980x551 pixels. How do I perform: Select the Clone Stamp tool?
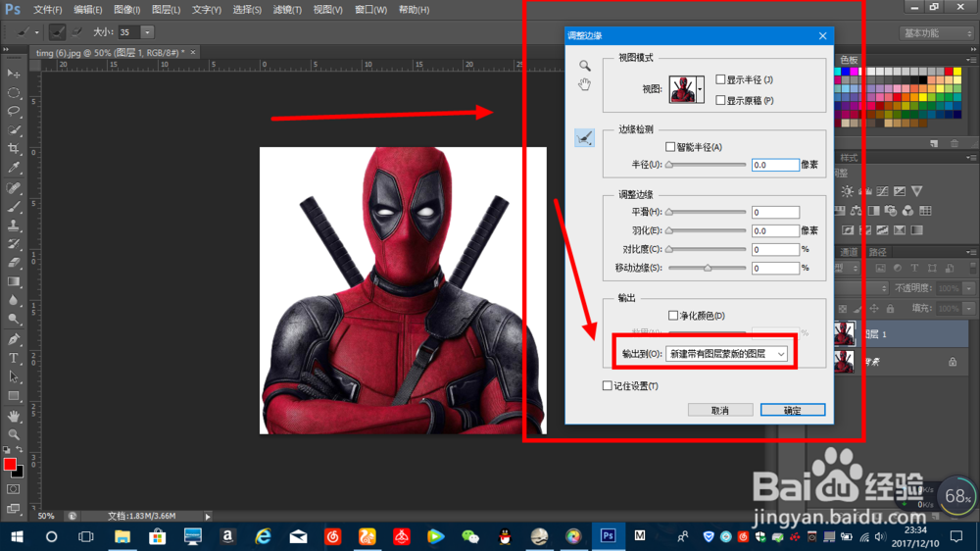pos(13,225)
